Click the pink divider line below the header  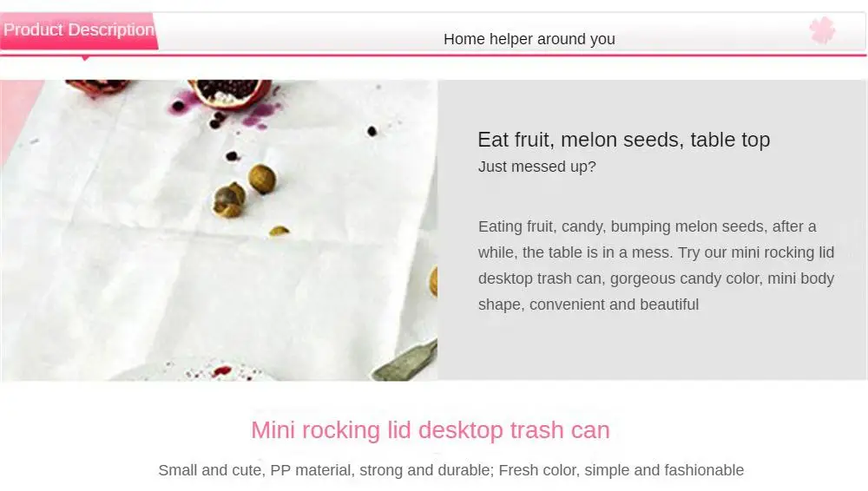[x=433, y=56]
